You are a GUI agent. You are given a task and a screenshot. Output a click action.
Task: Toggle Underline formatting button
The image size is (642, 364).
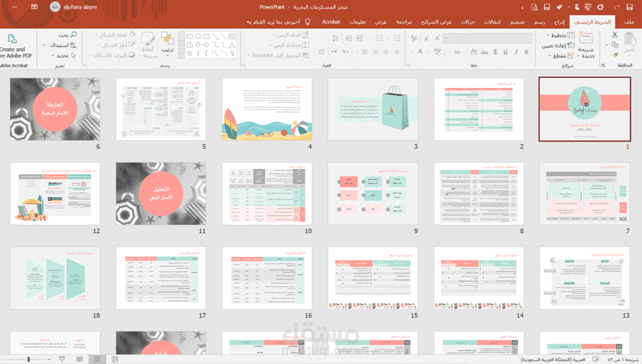505,52
